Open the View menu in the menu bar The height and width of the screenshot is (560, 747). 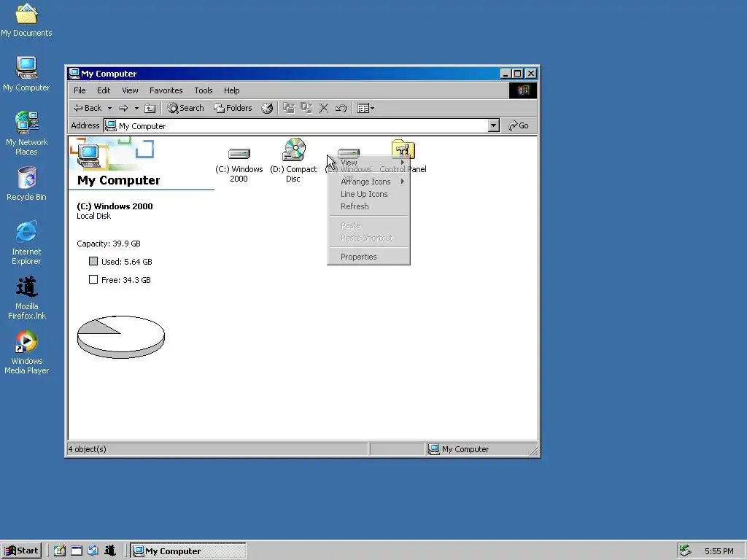pyautogui.click(x=130, y=90)
